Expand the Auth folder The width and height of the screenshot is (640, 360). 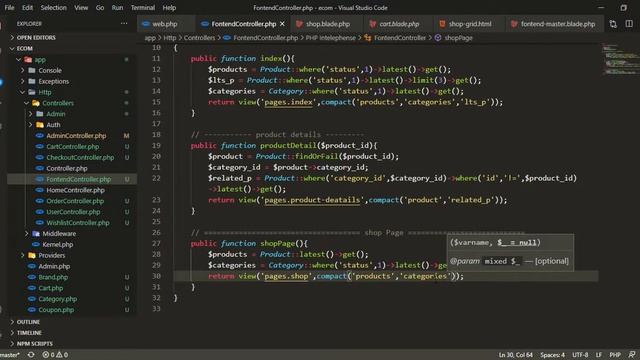(53, 125)
